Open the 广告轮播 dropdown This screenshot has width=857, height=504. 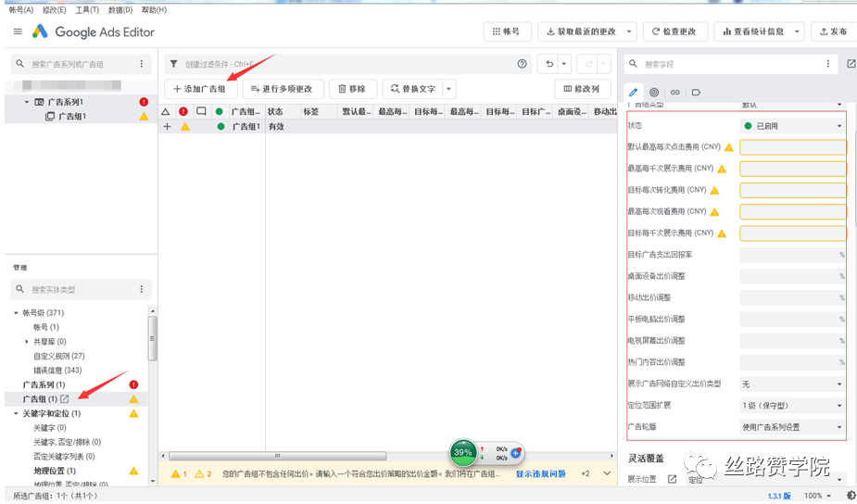point(792,427)
